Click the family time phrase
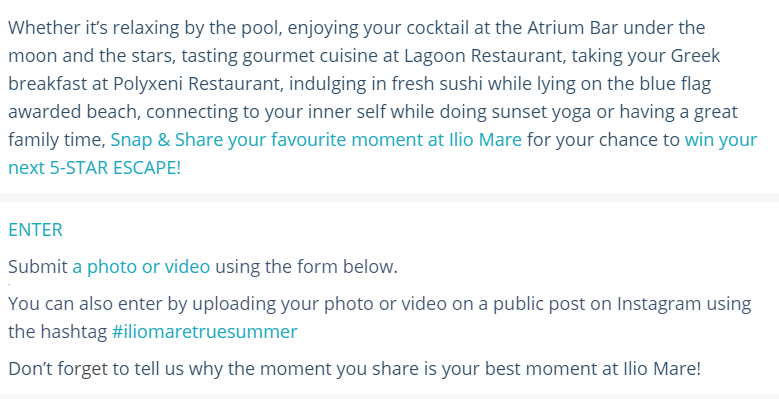The image size is (779, 399). 55,140
